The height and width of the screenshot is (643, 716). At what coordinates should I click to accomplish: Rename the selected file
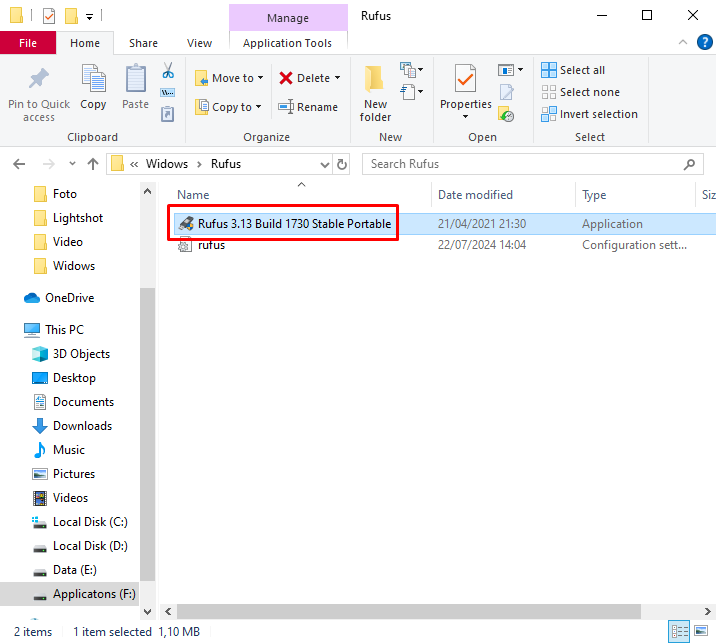pyautogui.click(x=308, y=107)
